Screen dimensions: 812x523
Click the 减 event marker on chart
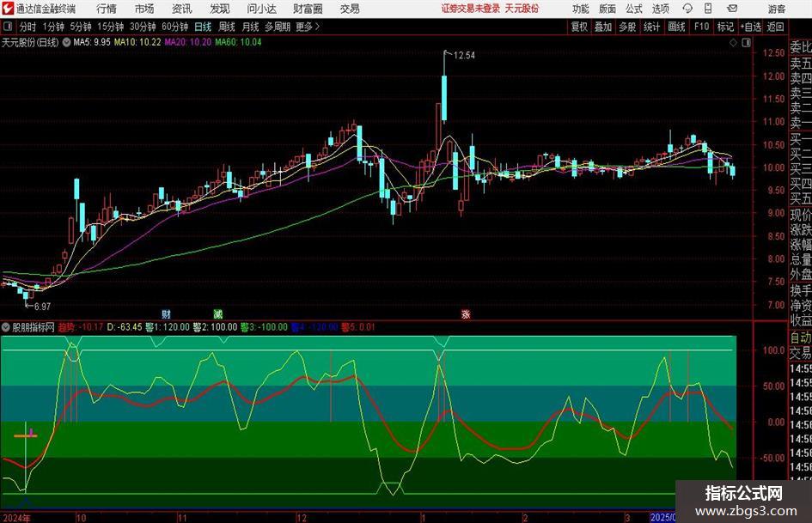click(218, 313)
